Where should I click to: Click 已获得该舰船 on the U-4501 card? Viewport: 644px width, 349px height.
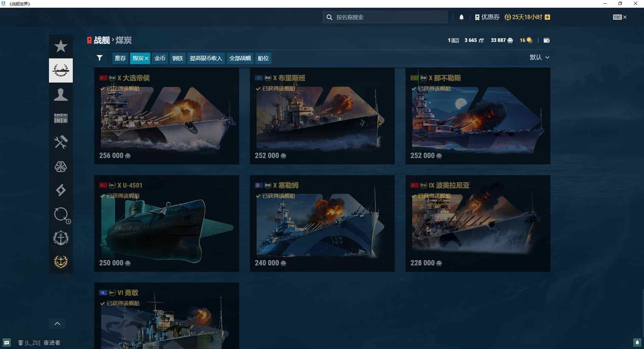tap(123, 196)
